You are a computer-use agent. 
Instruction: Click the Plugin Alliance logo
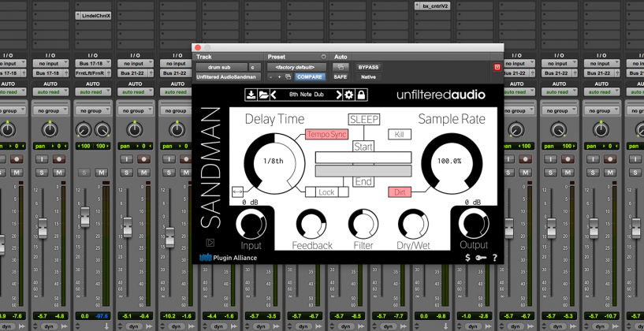[x=228, y=258]
